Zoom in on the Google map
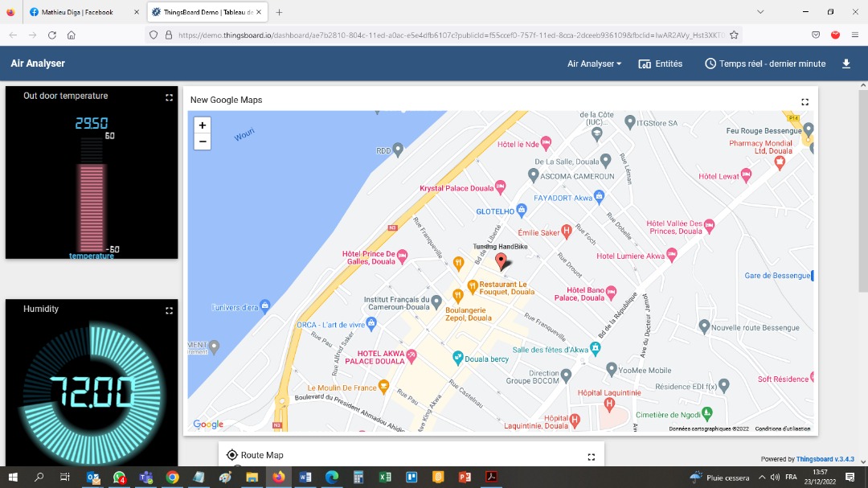This screenshot has width=868, height=488. 202,125
